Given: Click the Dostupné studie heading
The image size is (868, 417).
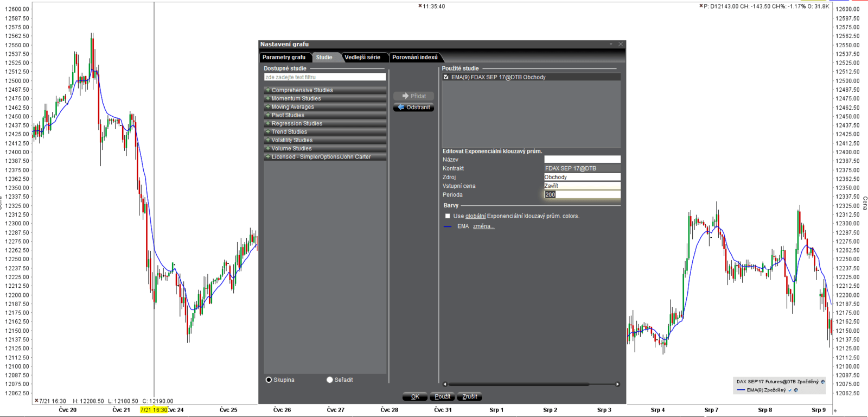Looking at the screenshot, I should point(285,68).
